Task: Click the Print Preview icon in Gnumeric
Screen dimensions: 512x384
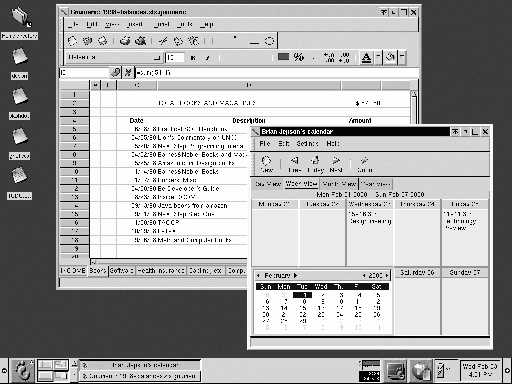Action: click(x=140, y=41)
